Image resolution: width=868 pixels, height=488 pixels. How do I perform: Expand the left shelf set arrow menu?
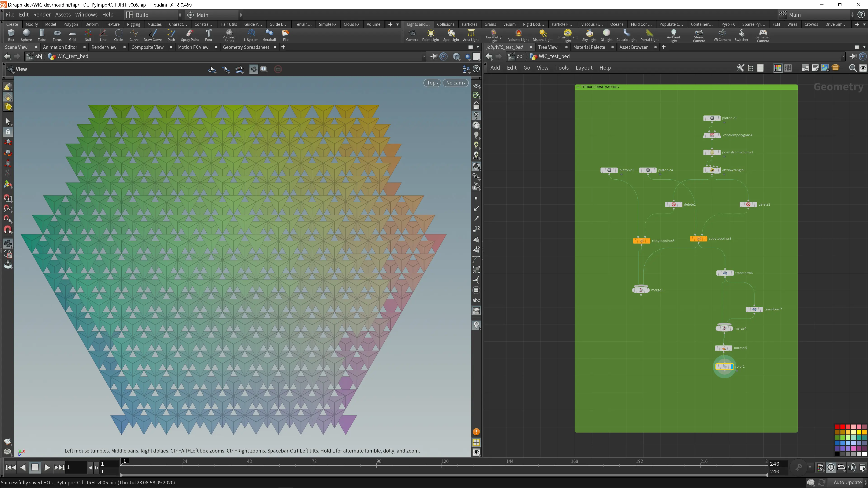(398, 24)
